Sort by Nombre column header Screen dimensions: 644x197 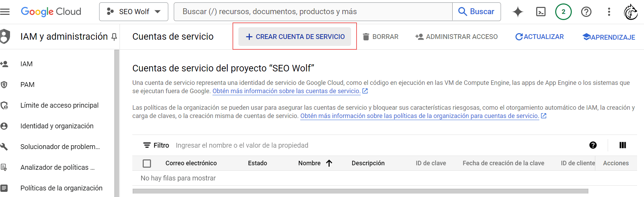coord(309,163)
